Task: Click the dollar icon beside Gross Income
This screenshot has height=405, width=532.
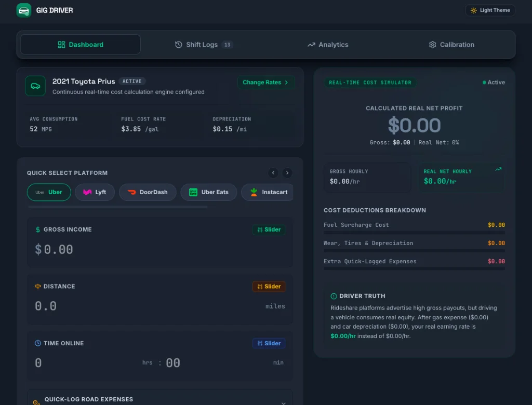Action: [x=37, y=230]
